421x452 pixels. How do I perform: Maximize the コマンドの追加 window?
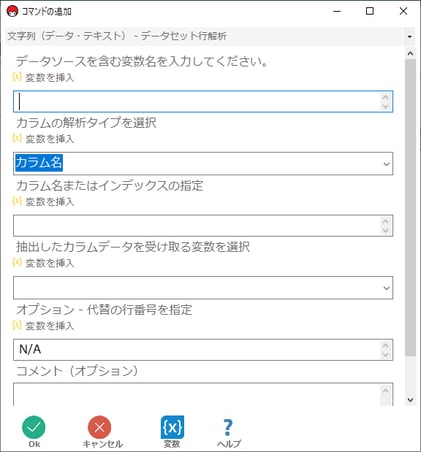(x=370, y=11)
